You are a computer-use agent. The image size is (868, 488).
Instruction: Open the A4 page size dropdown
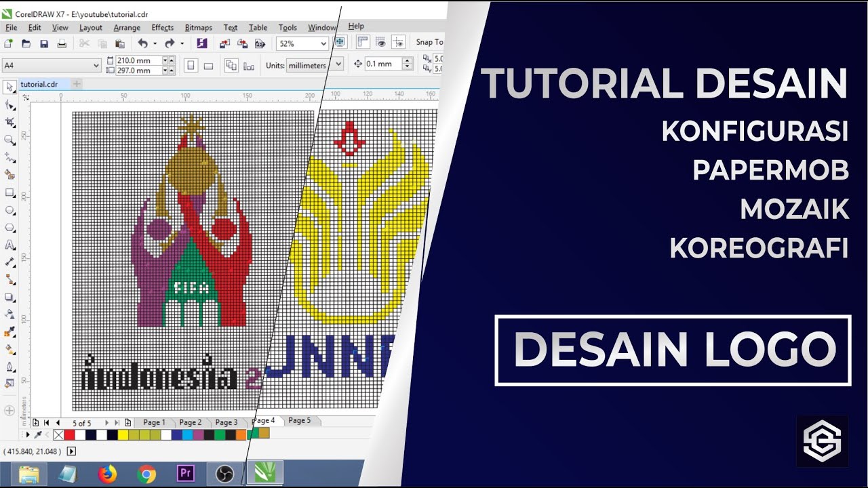pyautogui.click(x=96, y=65)
